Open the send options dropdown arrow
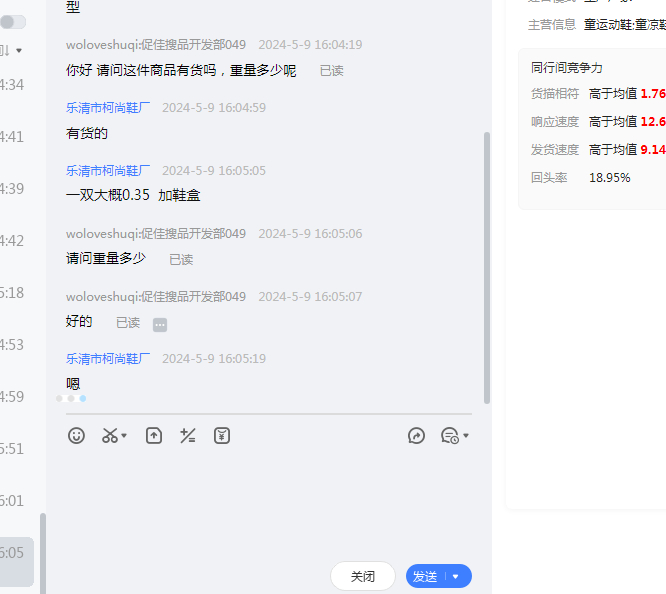The width and height of the screenshot is (666, 594). [456, 577]
